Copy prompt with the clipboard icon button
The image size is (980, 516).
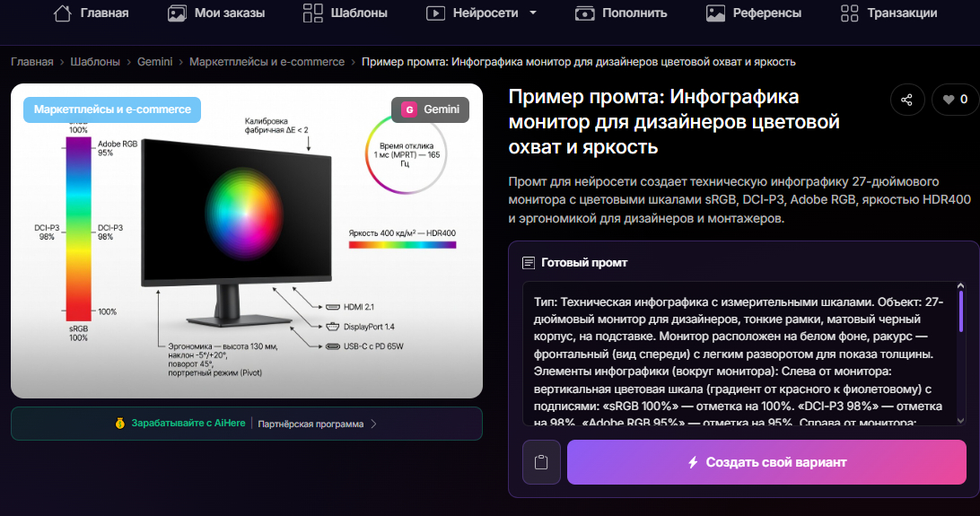541,462
